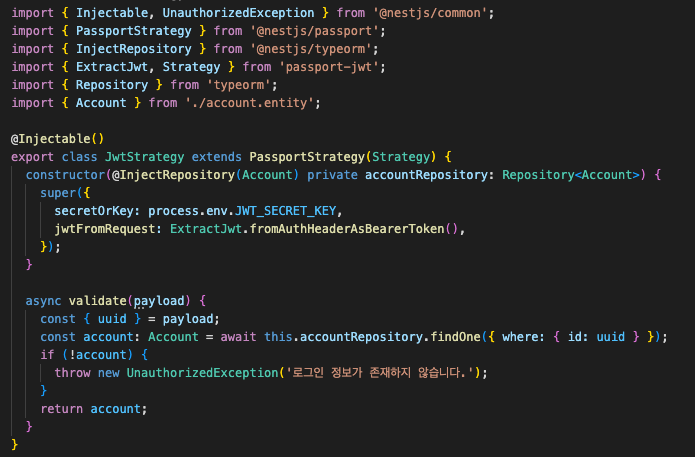Viewport: 695px width, 457px height.
Task: Click the payload parameter of validate
Action: pos(159,301)
